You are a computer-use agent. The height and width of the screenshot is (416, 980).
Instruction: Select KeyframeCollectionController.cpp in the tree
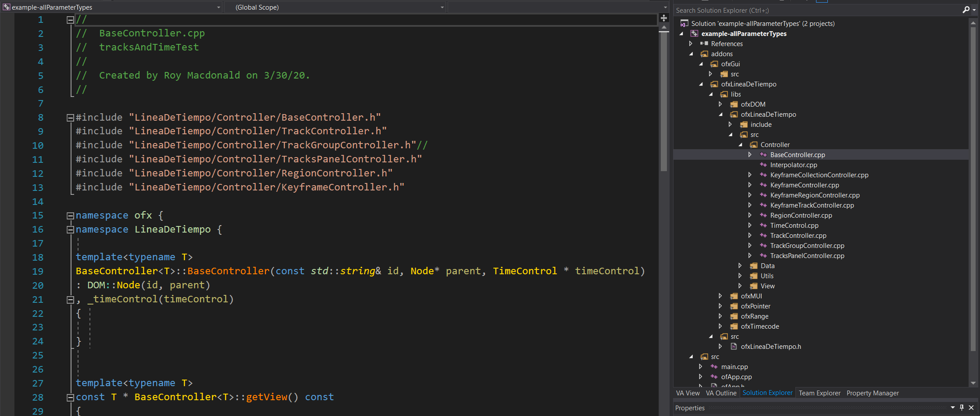tap(819, 175)
